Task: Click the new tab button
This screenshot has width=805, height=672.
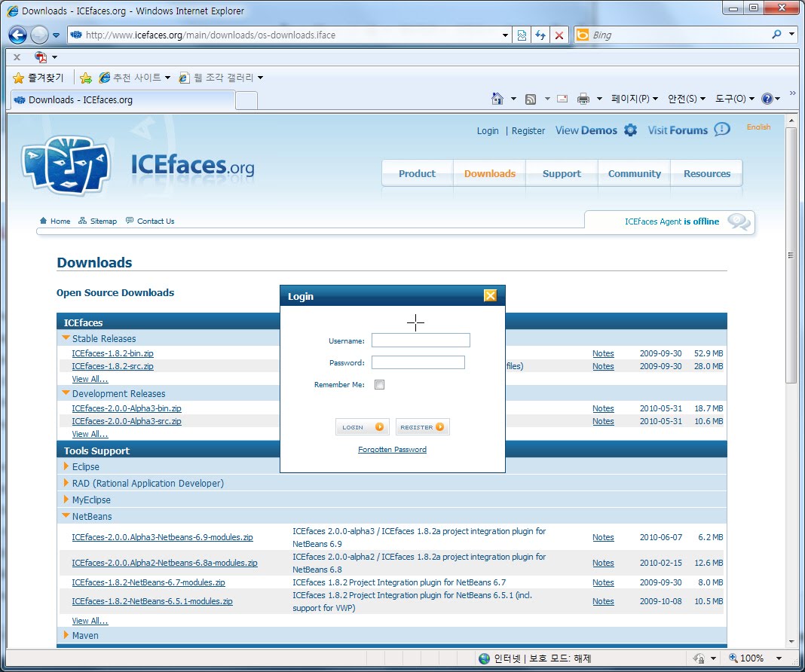Action: 246,100
